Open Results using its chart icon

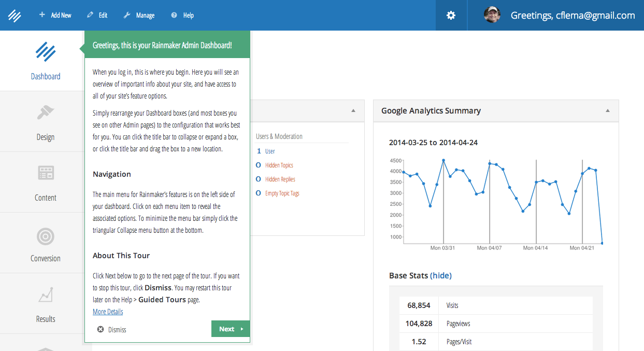pos(45,296)
